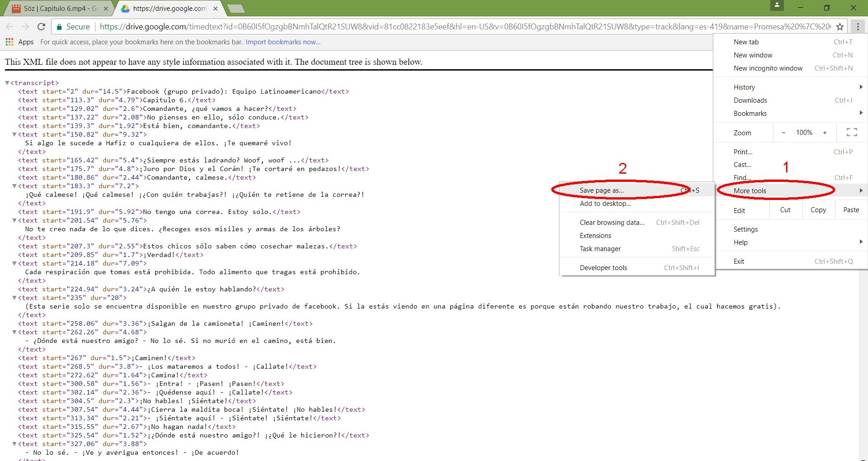The height and width of the screenshot is (461, 868).
Task: Collapse the text node with start 235
Action: pyautogui.click(x=14, y=298)
